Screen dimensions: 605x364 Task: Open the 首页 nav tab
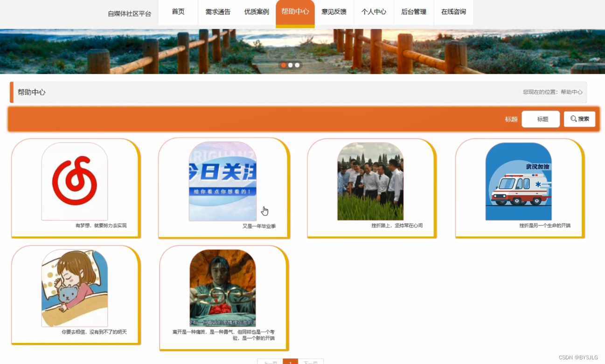178,12
